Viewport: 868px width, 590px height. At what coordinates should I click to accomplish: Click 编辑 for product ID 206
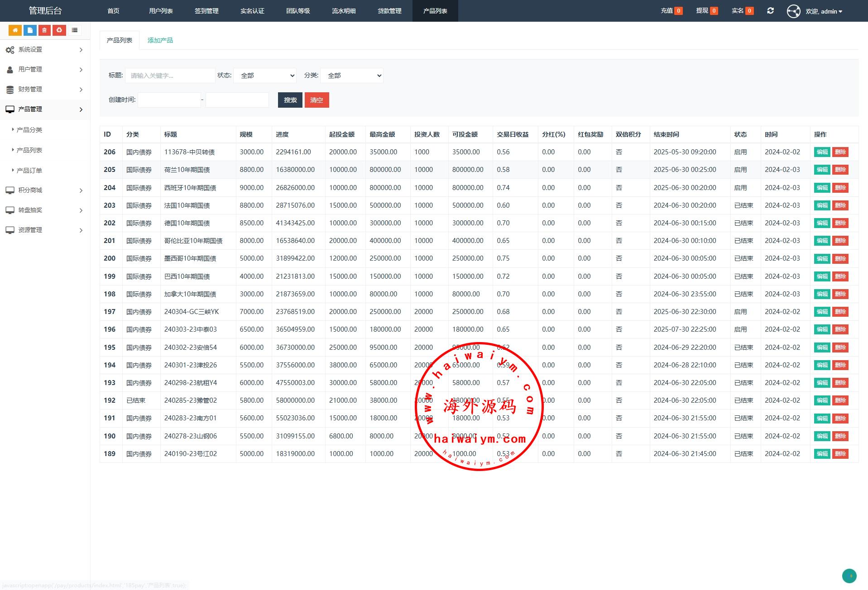[822, 152]
